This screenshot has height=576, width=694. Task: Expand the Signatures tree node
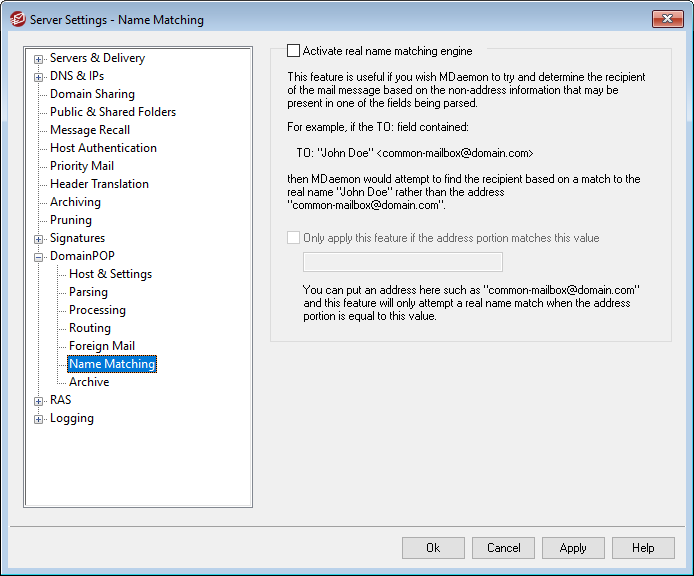click(39, 238)
